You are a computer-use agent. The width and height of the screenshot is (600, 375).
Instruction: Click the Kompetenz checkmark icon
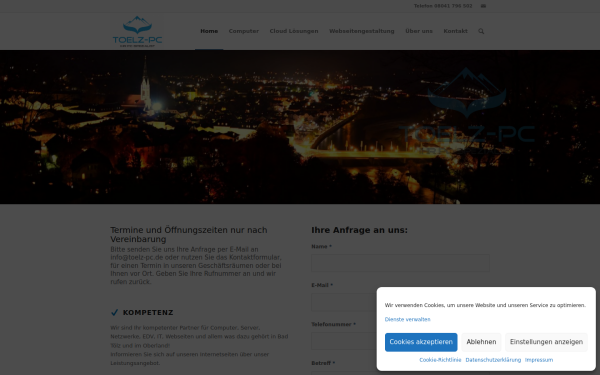click(x=114, y=313)
